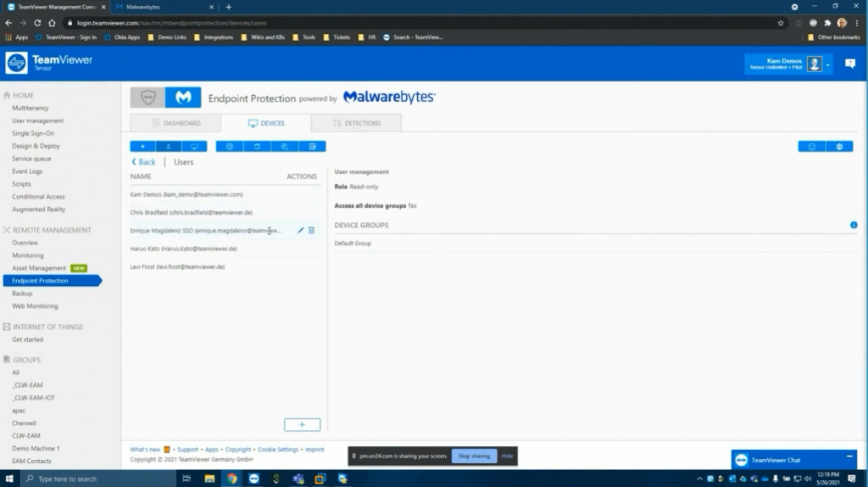This screenshot has width=868, height=487.
Task: Delete Enrique Magdaleno SSO with trash icon
Action: (312, 231)
